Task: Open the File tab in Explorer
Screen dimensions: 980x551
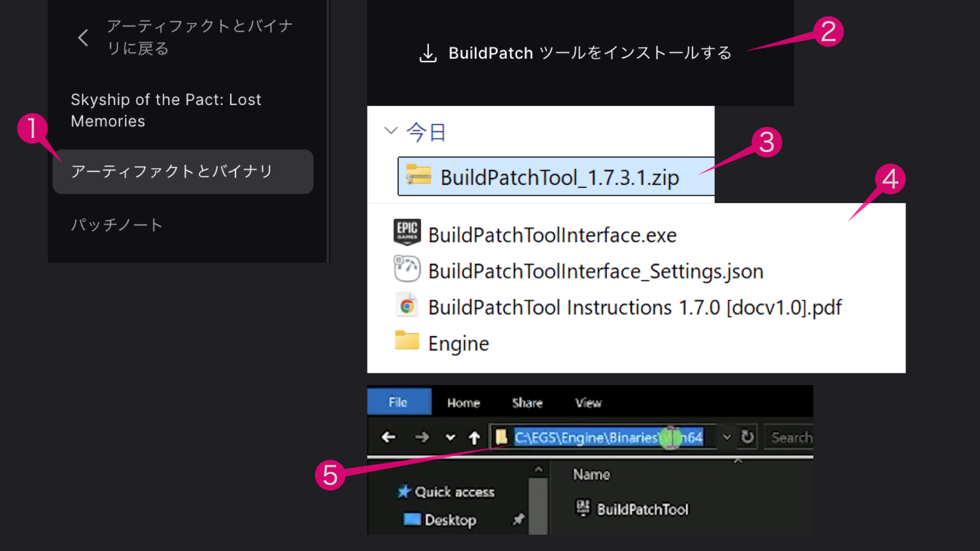Action: coord(398,402)
